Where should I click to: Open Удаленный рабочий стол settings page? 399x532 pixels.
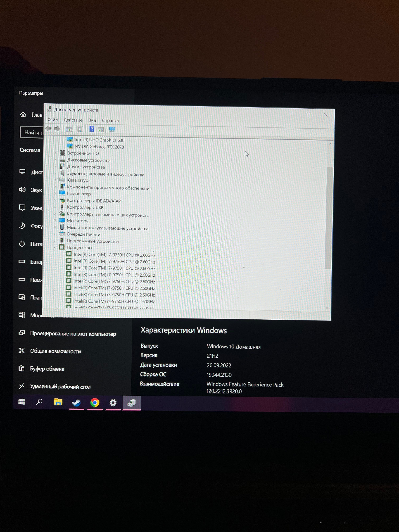[55, 386]
